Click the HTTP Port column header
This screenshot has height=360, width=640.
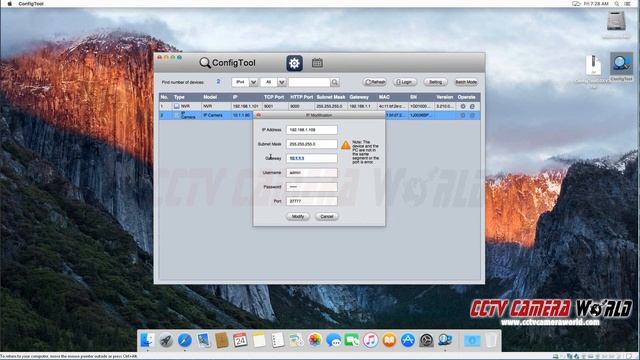click(x=302, y=97)
